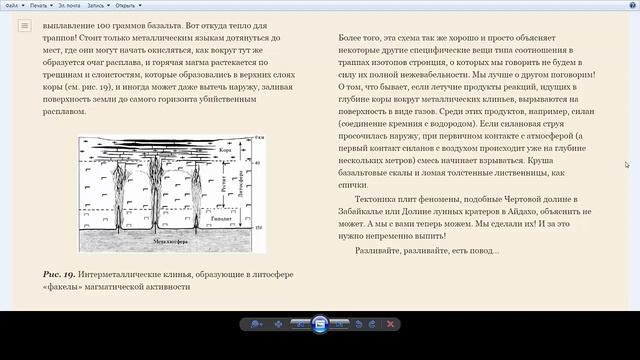Screen dimensions: 640x360
Task: Open the Файл menu
Action: click(15, 6)
